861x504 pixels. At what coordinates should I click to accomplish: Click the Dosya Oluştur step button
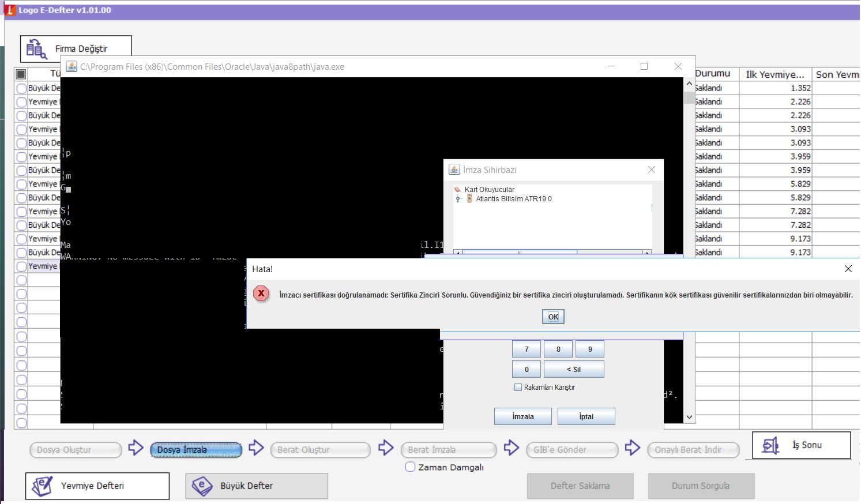coord(76,450)
